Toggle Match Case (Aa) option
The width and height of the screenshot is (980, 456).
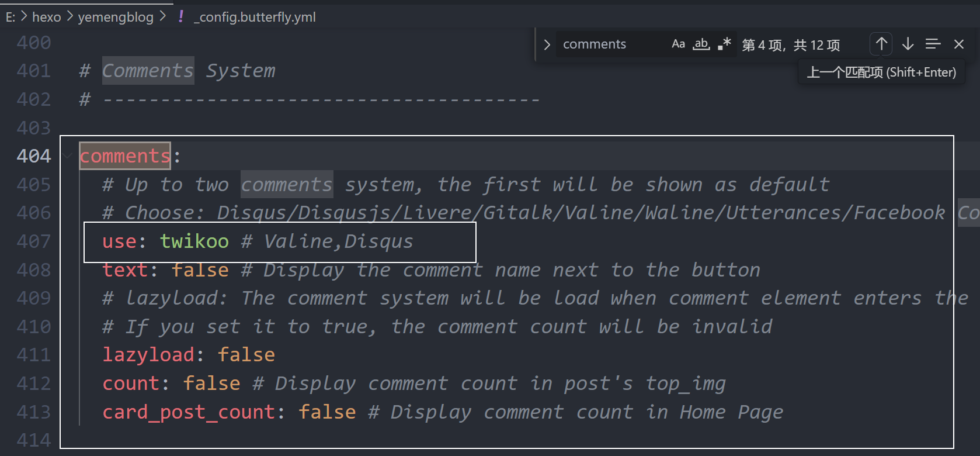tap(678, 44)
